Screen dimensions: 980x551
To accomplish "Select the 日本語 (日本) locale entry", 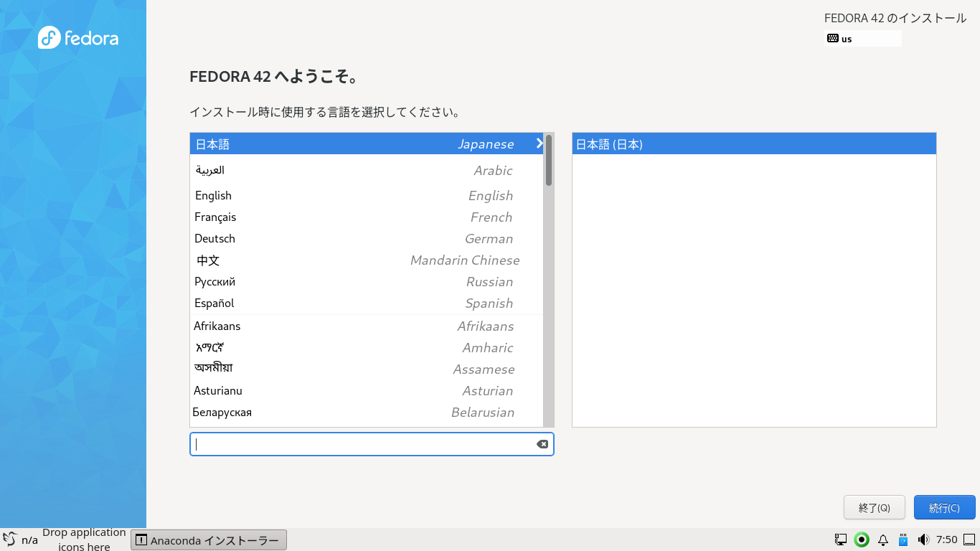I will tap(754, 143).
